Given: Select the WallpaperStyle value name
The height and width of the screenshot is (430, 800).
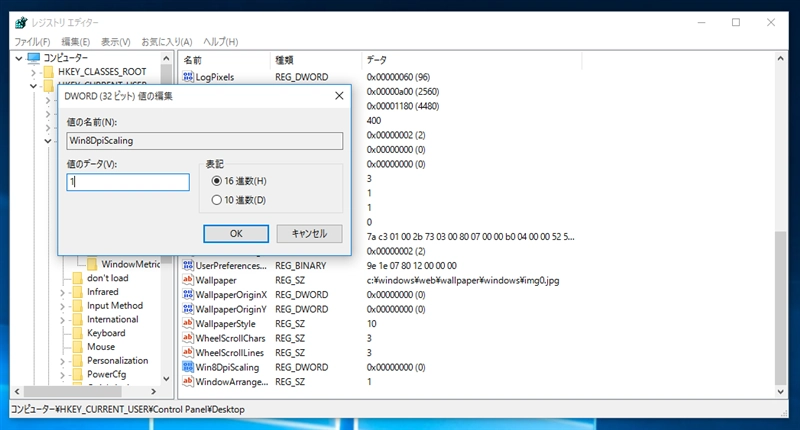Looking at the screenshot, I should [x=226, y=324].
